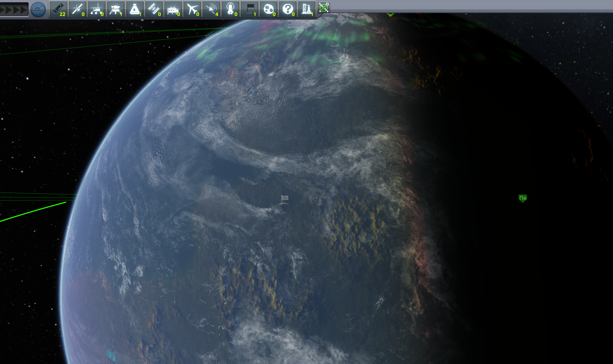Toggle the Relay antenna filter
613x364 pixels.
211,9
